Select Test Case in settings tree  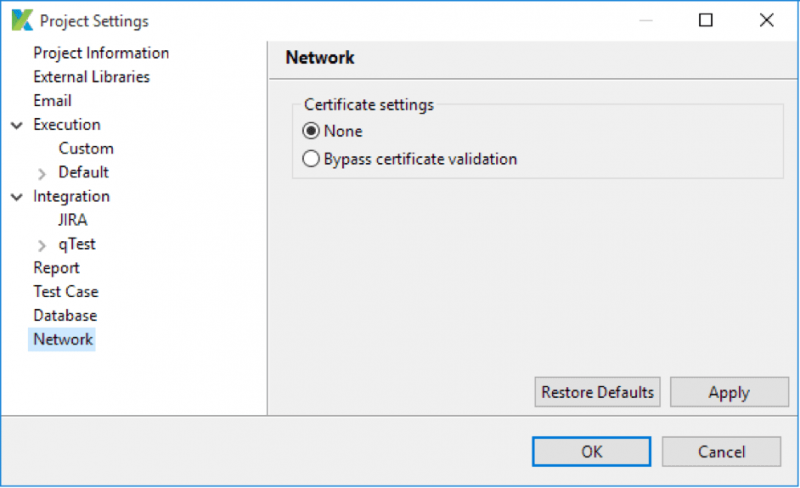[66, 292]
